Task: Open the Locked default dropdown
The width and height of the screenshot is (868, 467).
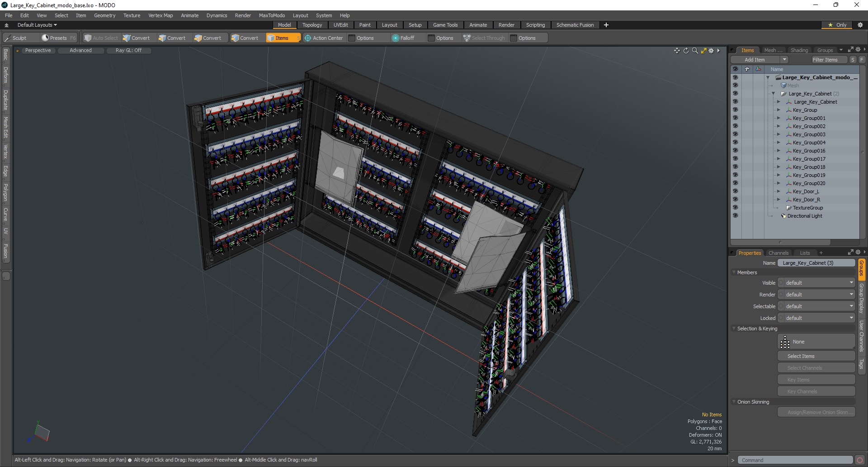Action: click(x=816, y=318)
